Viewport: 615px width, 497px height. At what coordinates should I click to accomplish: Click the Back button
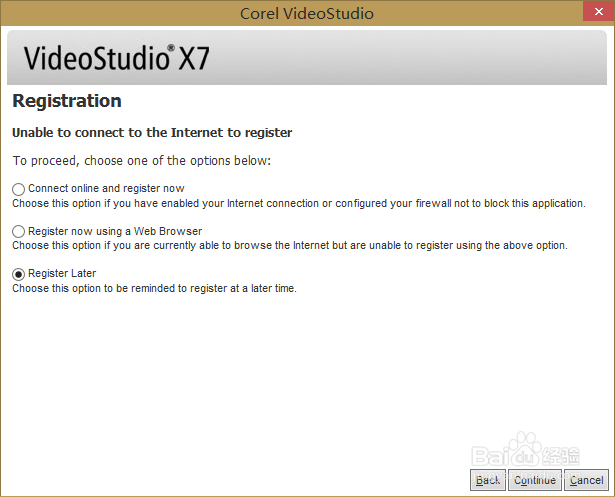pos(488,480)
